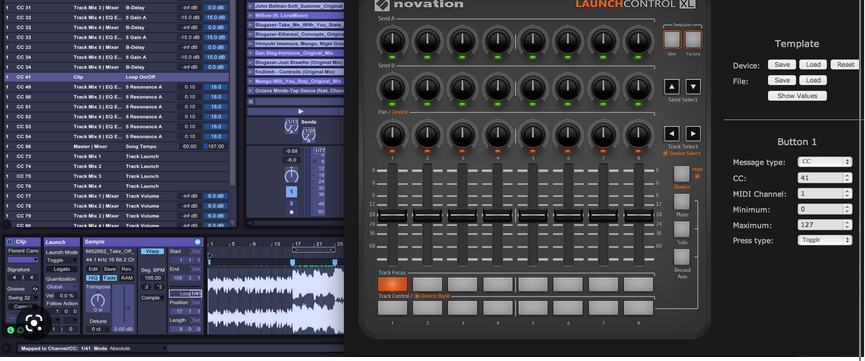The image size is (865, 361).
Task: Click Track Control button 1
Action: pos(392,308)
